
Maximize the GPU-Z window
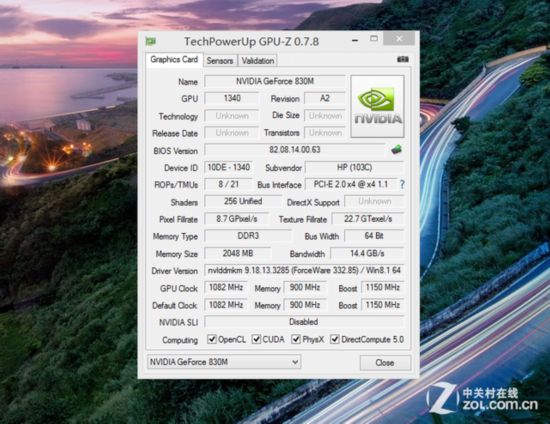coord(374,39)
